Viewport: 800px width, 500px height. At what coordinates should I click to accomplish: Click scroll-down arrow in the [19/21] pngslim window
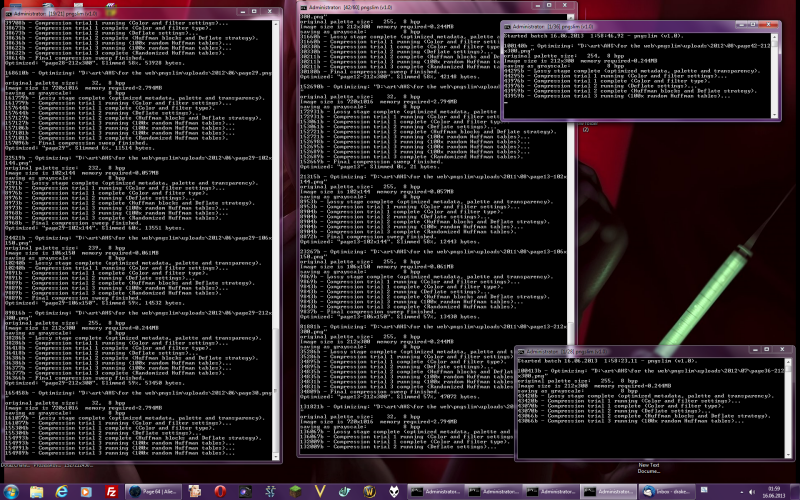pos(276,457)
